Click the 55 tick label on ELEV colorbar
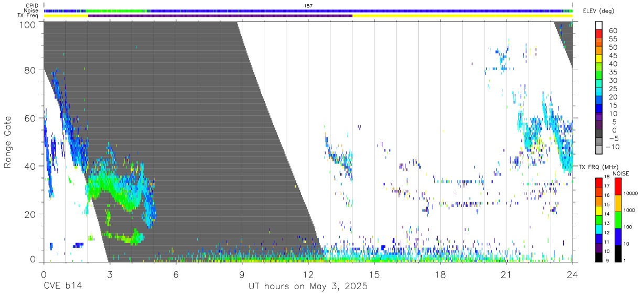The image size is (644, 297). [x=613, y=39]
